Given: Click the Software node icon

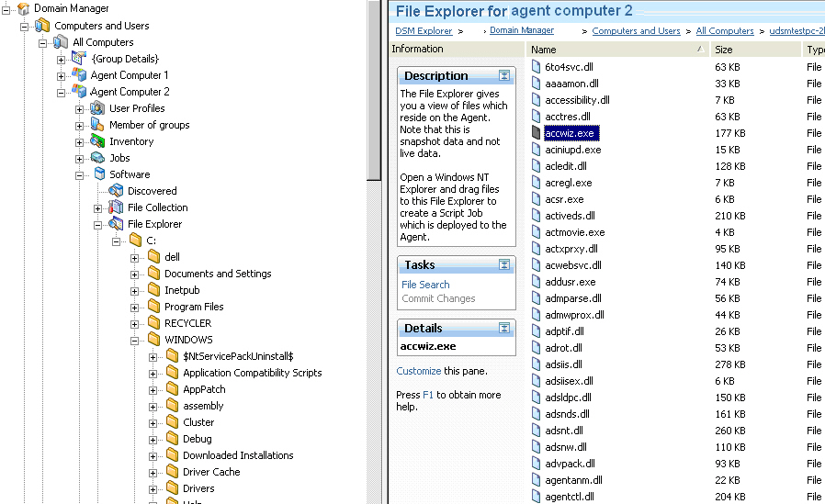Looking at the screenshot, I should (99, 174).
